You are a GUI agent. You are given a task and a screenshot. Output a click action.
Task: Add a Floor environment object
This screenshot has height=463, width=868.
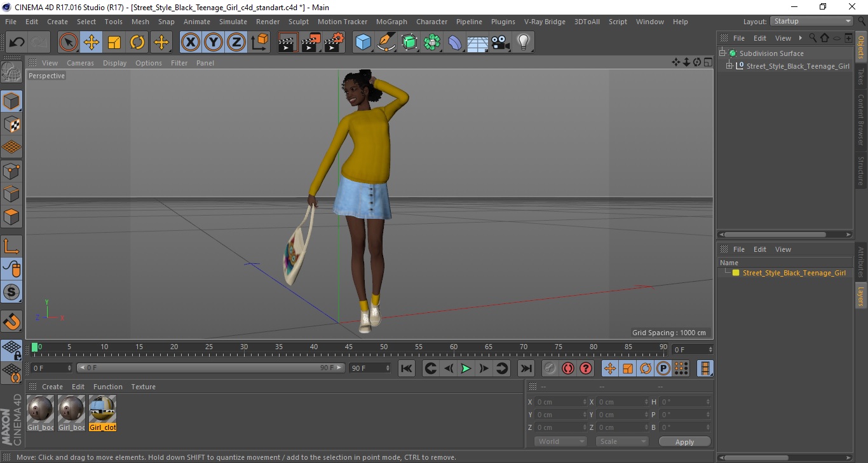pyautogui.click(x=478, y=43)
